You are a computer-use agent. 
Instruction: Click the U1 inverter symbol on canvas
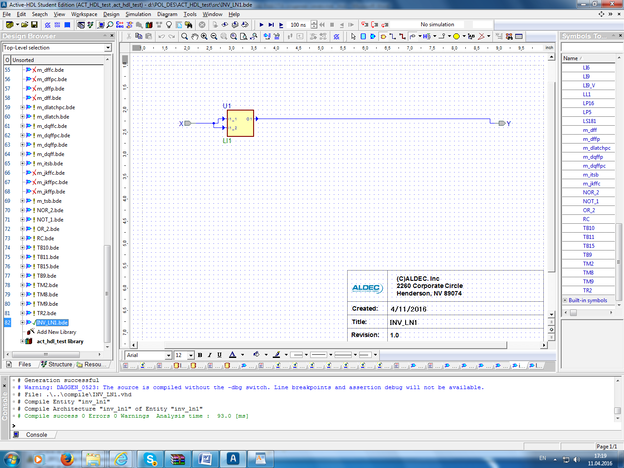(x=239, y=122)
